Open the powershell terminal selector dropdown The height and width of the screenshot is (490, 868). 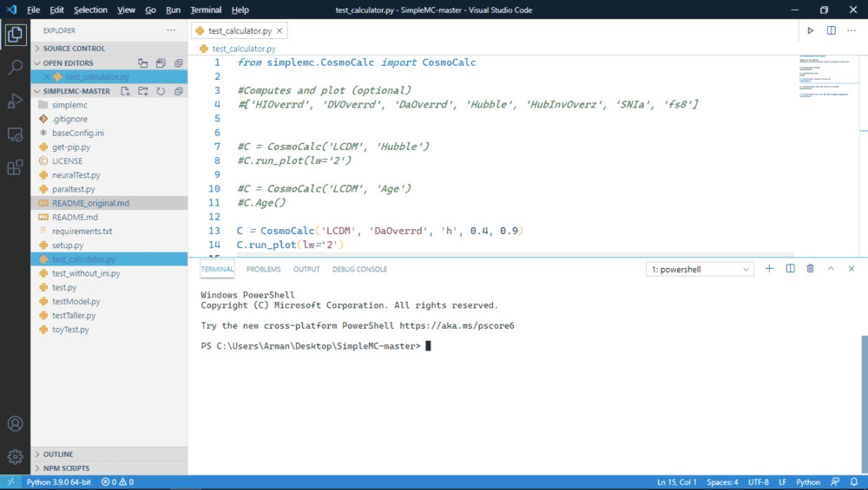(700, 270)
